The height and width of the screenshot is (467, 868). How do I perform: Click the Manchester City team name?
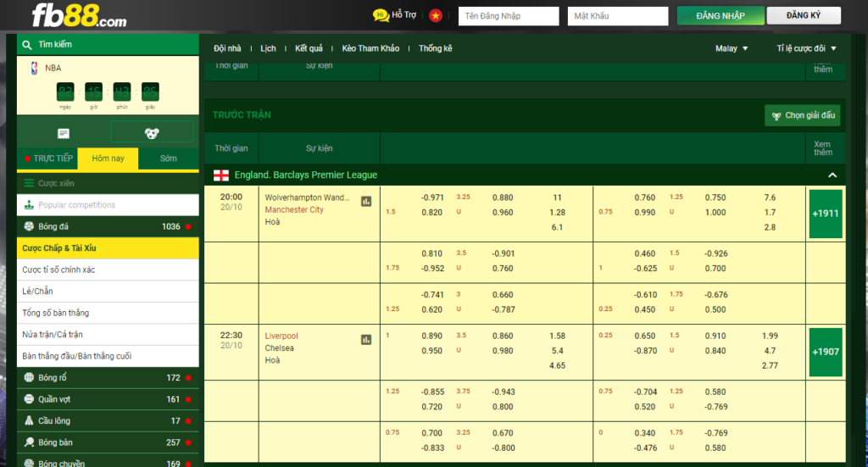coord(294,209)
